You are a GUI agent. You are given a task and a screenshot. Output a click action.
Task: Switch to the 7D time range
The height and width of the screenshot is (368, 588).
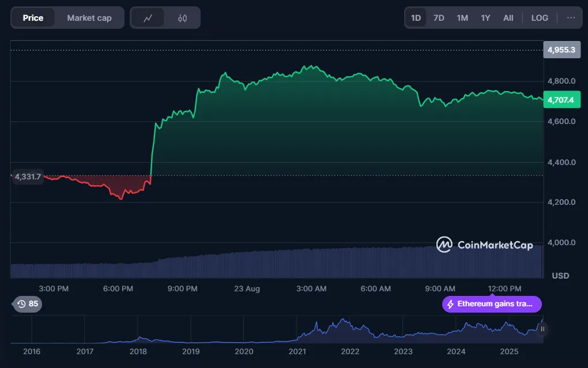[x=439, y=17]
